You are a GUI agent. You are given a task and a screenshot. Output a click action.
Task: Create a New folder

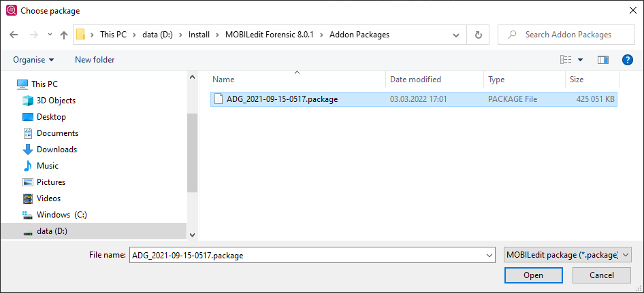click(x=95, y=60)
